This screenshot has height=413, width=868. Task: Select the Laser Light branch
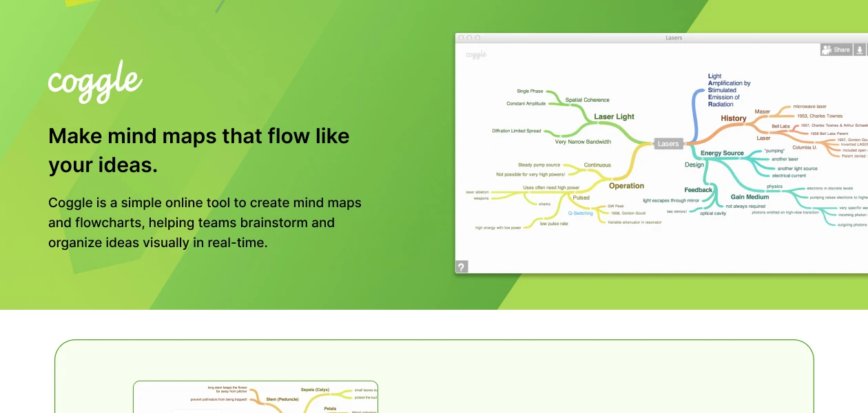pos(614,117)
